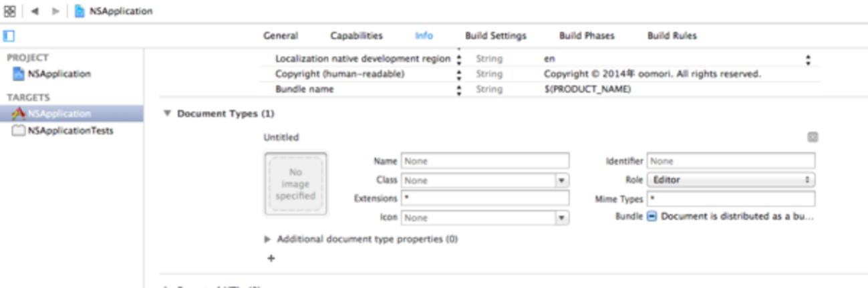Image resolution: width=868 pixels, height=288 pixels.
Task: Open the Class combo box dropdown
Action: point(563,180)
